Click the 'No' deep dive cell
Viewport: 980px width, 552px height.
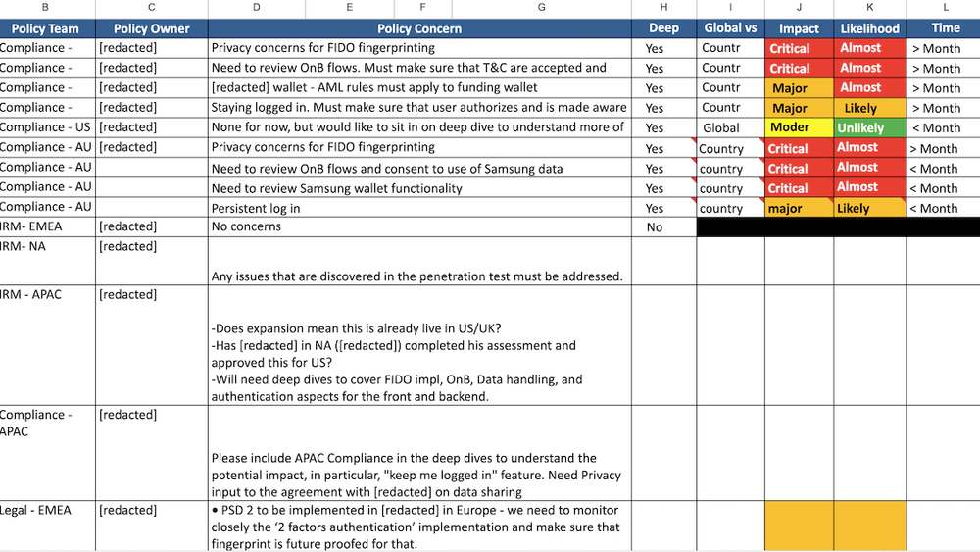663,226
